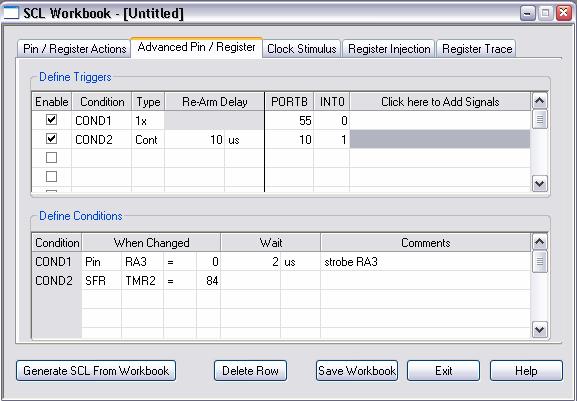This screenshot has height=401, width=577.
Task: Click the down arrow in the Define Conditions scrollbar
Action: pos(539,330)
